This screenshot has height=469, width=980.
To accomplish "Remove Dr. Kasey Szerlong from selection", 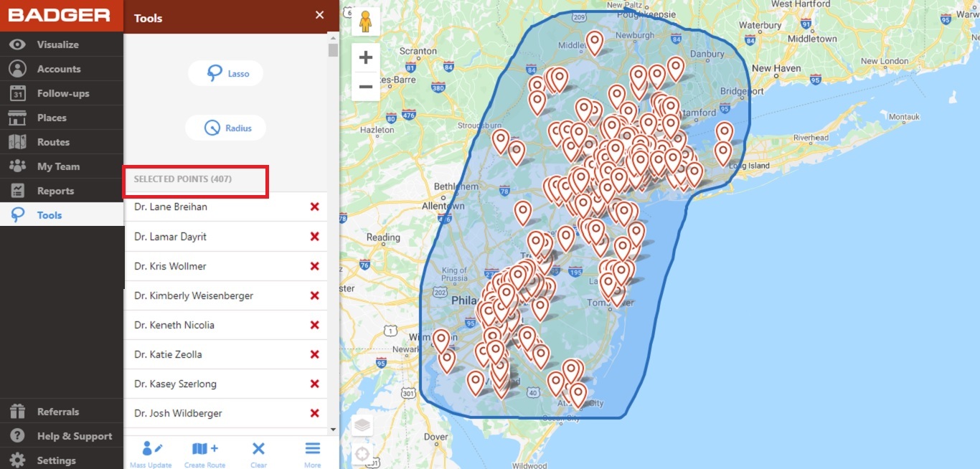I will (314, 384).
